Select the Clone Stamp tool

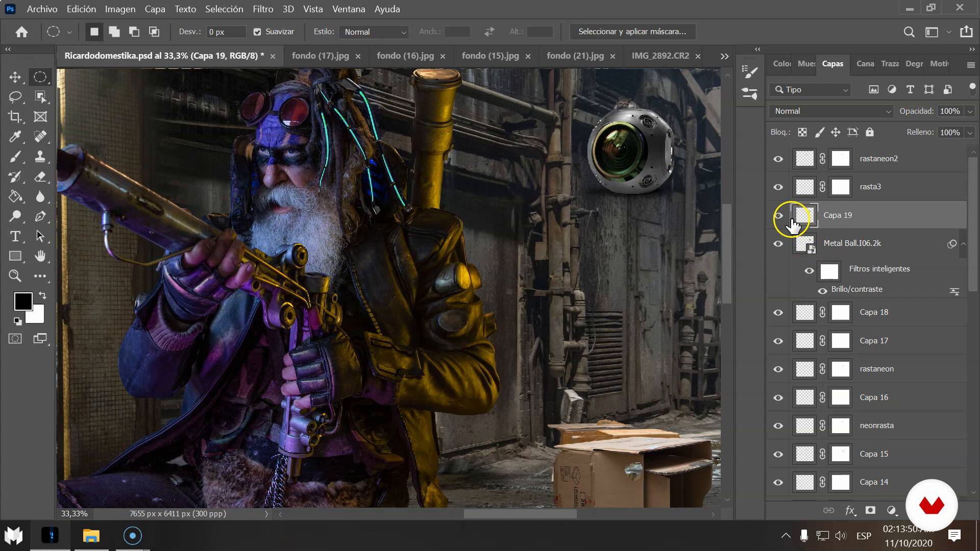tap(40, 157)
